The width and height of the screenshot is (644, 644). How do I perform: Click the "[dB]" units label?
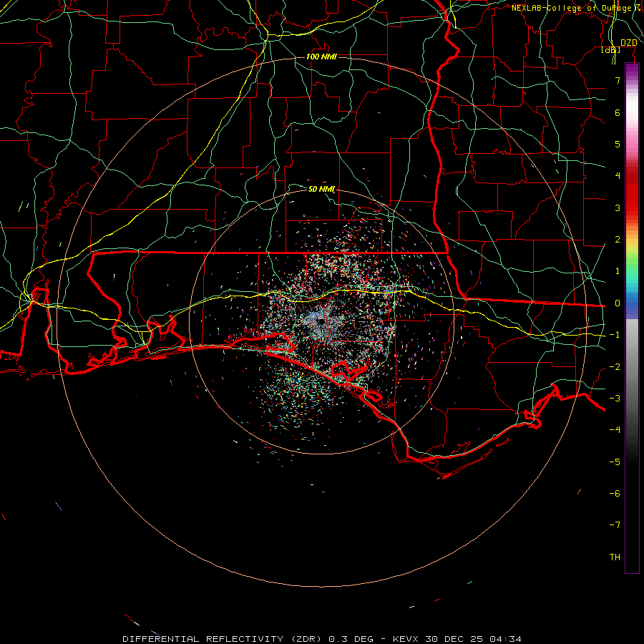(611, 50)
